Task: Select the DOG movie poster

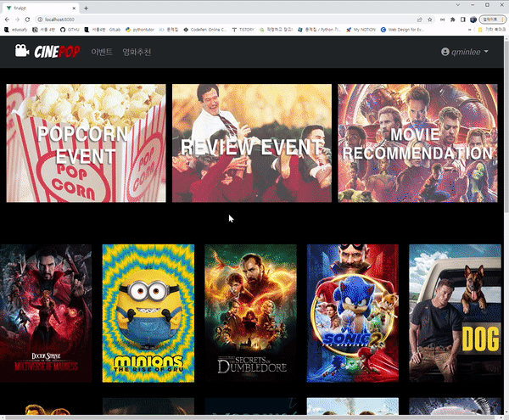Action: click(x=455, y=313)
